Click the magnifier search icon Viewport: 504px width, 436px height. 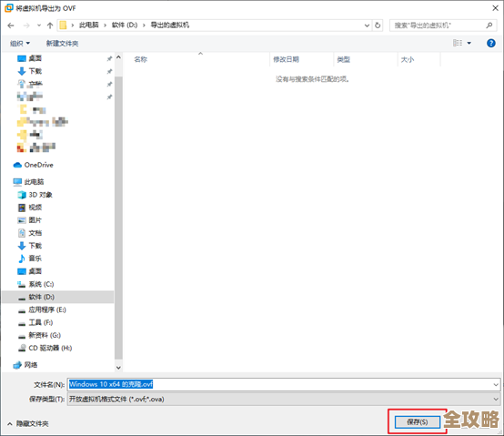[489, 25]
